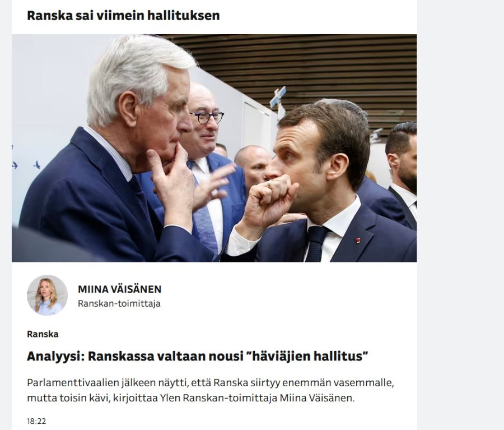Click the main article photo of two men talking
504x430 pixels.
(x=214, y=148)
